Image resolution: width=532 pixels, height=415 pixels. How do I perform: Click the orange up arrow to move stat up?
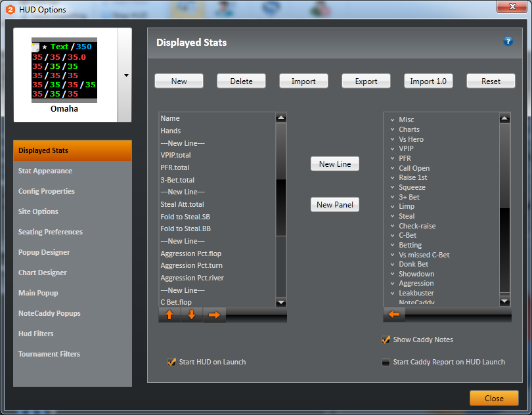(x=169, y=315)
